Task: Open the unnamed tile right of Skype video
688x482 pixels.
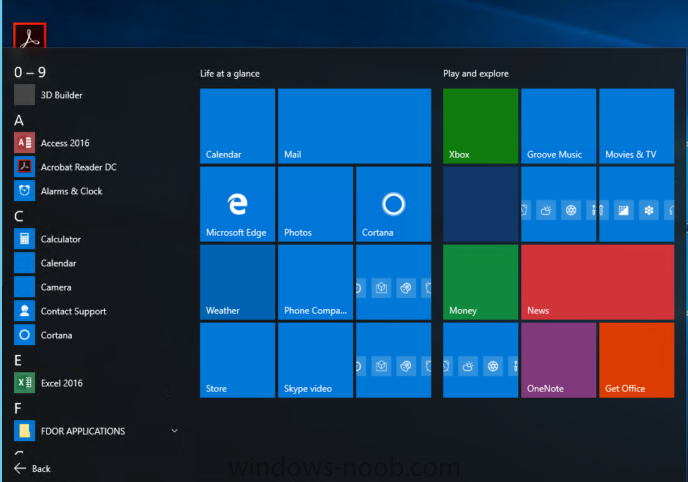Action: tap(394, 360)
